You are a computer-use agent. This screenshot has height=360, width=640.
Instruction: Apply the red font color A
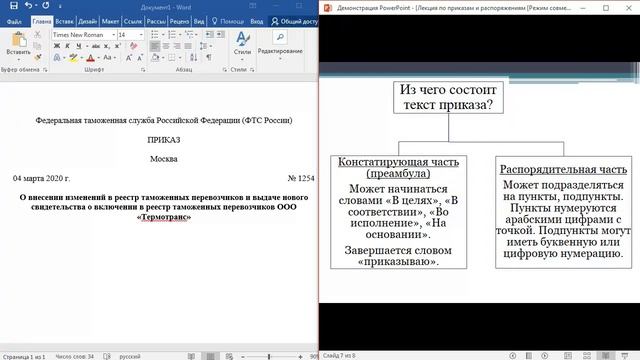[x=91, y=58]
